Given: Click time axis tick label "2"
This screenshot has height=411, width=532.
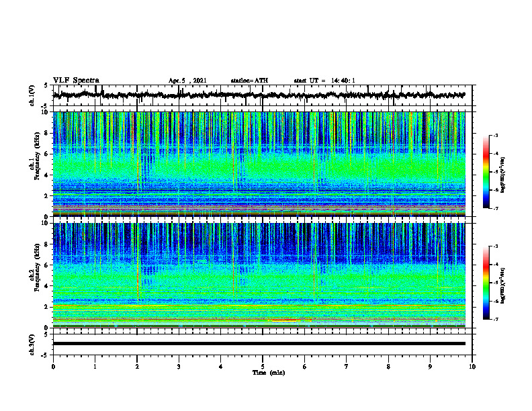Looking at the screenshot, I should coord(137,367).
